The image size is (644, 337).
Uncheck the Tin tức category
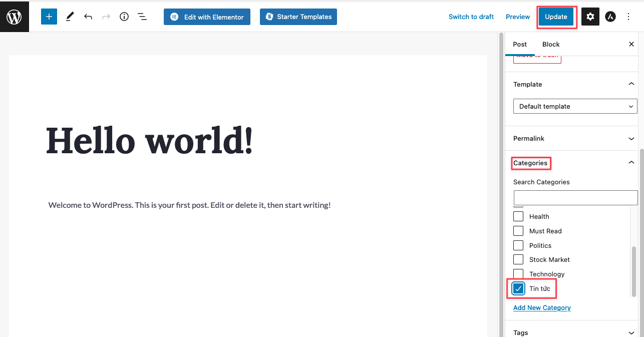518,288
